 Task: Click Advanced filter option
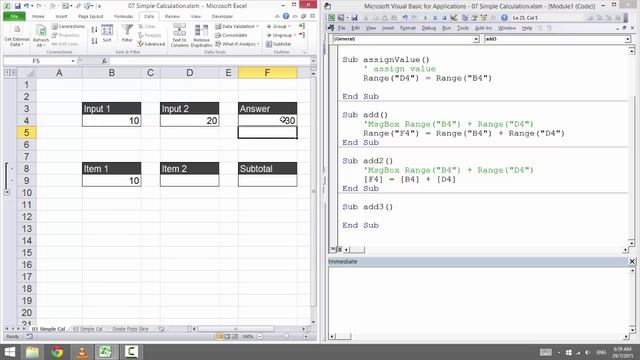pos(151,44)
